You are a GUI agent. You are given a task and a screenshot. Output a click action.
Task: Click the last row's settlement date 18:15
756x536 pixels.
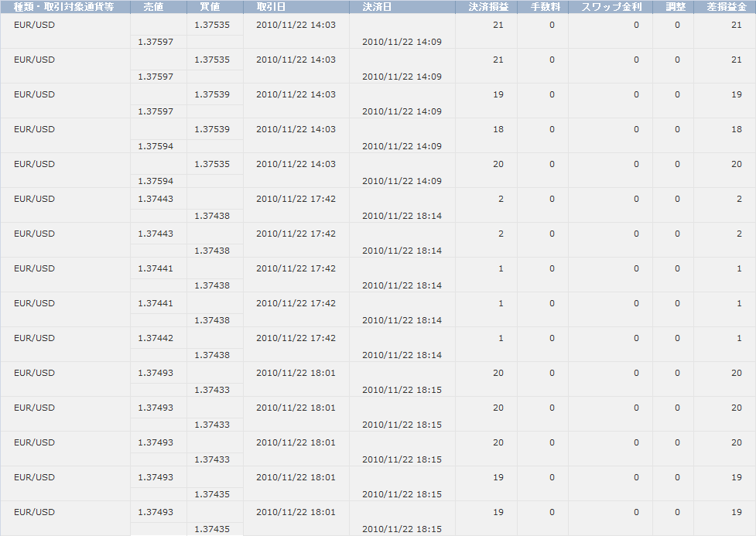click(402, 529)
